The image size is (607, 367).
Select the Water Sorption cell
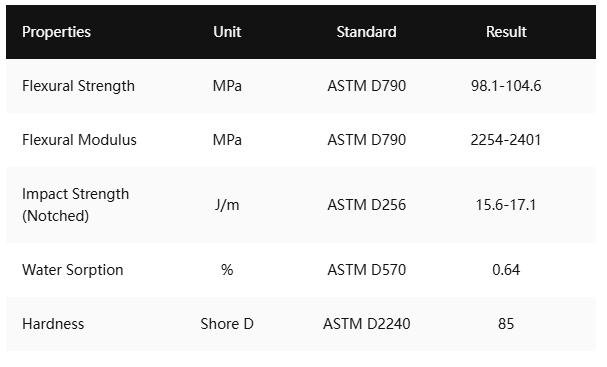(x=73, y=270)
